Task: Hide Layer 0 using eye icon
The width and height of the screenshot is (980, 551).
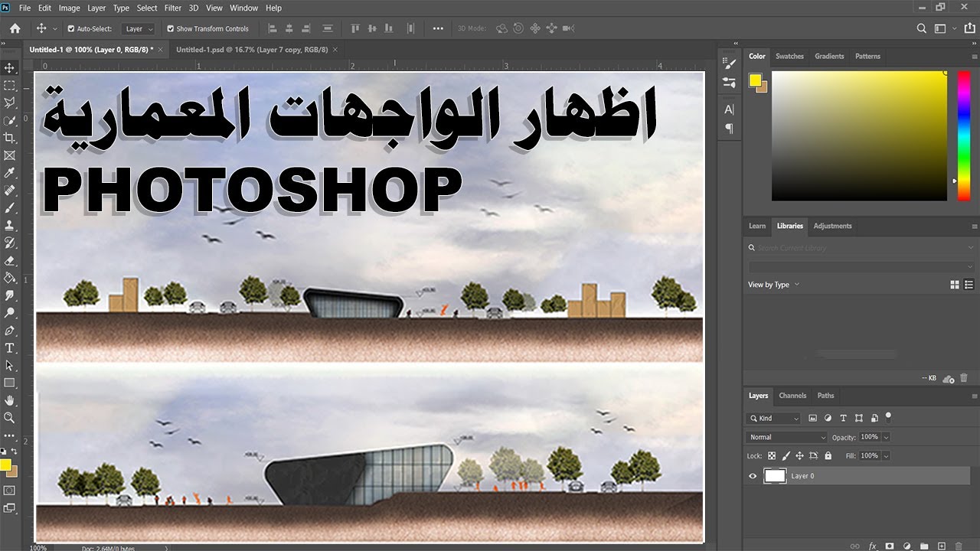Action: pos(753,476)
